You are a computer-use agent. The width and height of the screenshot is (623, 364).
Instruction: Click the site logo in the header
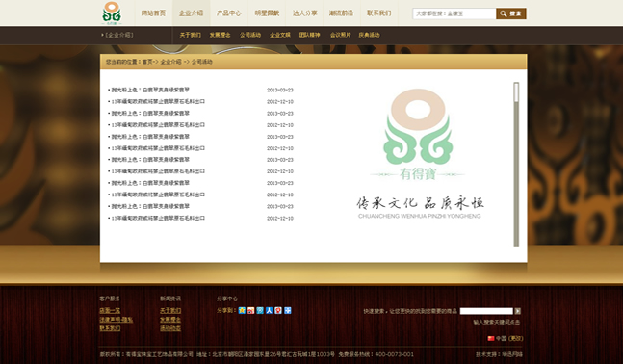click(112, 13)
